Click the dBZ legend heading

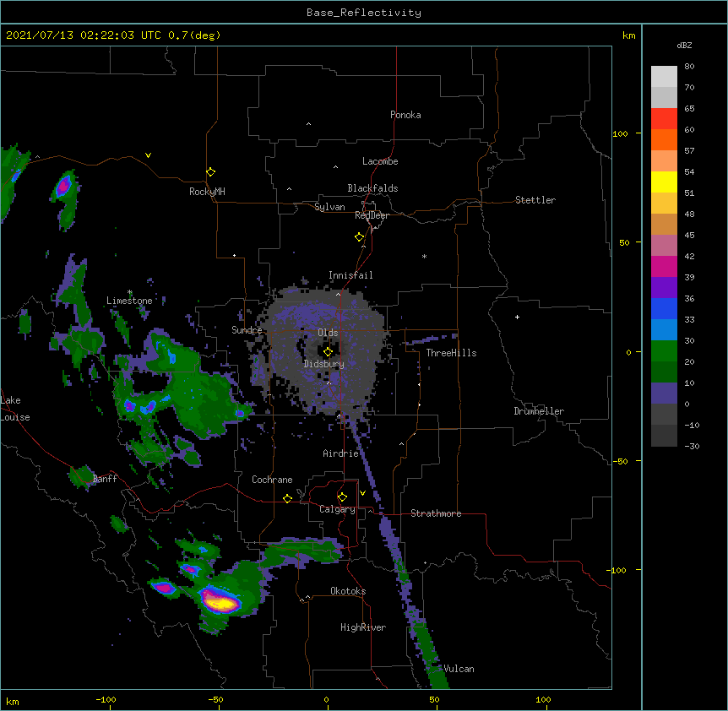point(684,46)
